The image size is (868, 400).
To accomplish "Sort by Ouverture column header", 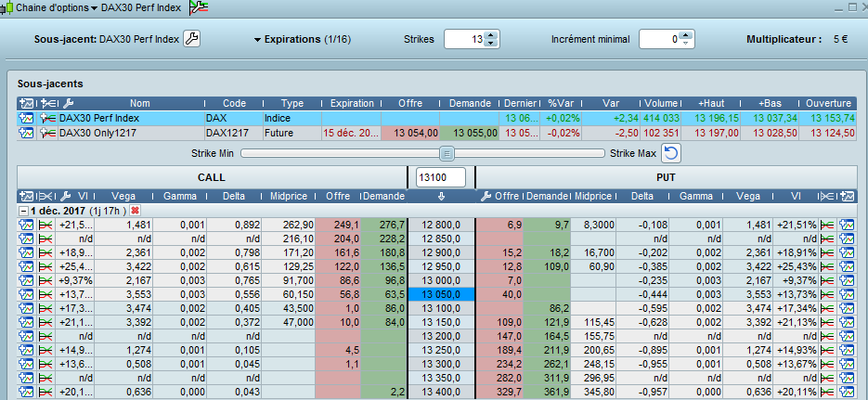I will point(828,103).
